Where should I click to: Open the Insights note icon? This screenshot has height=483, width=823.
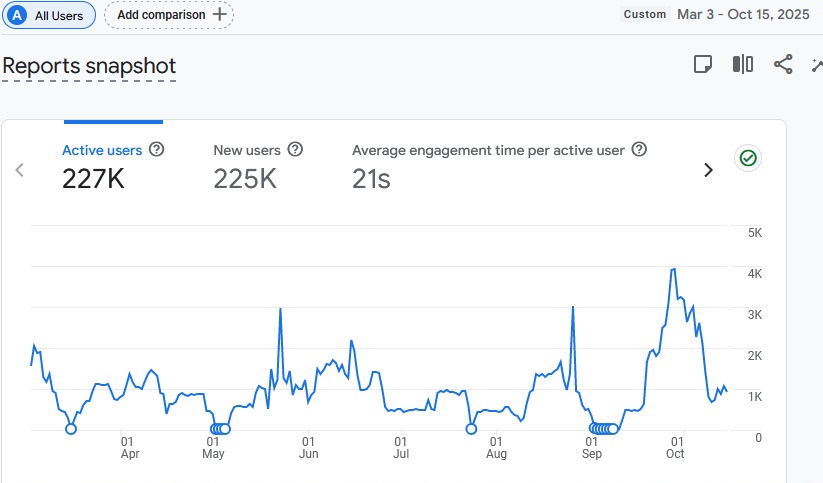click(x=703, y=65)
